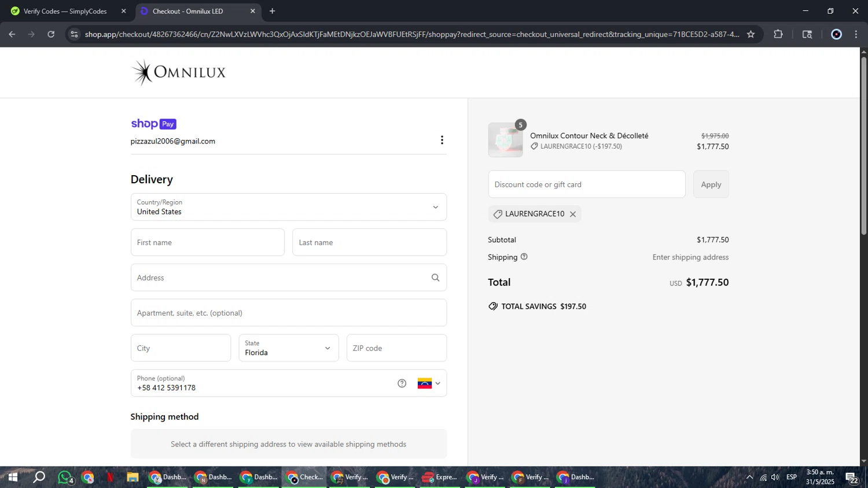Close the Verify Codes SimplyCodes tab
The height and width of the screenshot is (488, 868).
pos(123,11)
